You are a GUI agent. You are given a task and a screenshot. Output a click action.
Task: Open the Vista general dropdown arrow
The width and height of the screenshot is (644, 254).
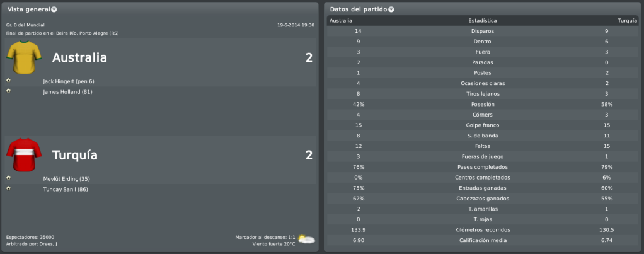coord(54,9)
